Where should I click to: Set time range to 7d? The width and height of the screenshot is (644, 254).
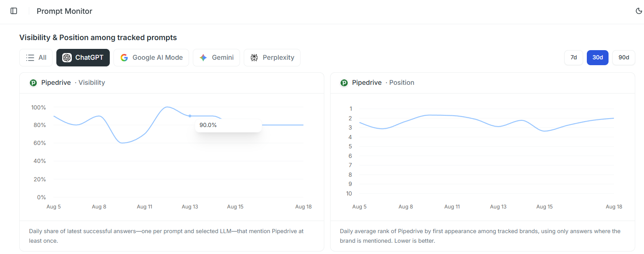pyautogui.click(x=573, y=58)
